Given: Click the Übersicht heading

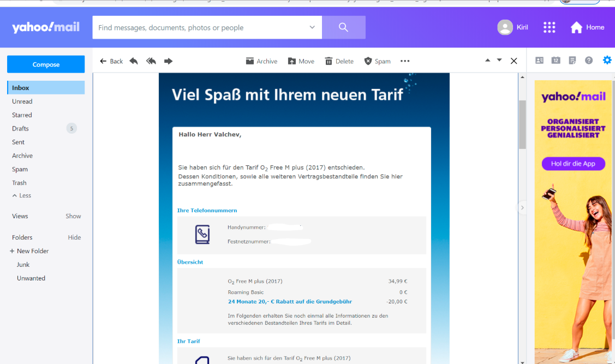Looking at the screenshot, I should (190, 262).
